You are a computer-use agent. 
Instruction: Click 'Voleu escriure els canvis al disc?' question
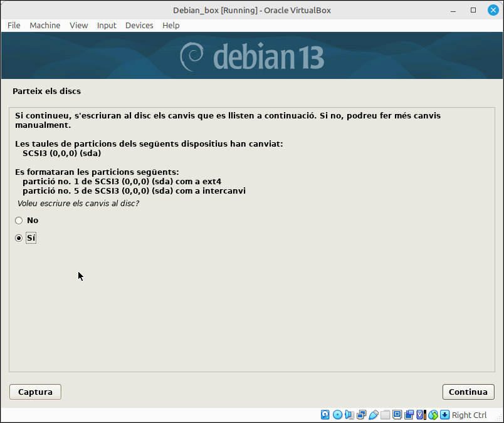(x=78, y=204)
